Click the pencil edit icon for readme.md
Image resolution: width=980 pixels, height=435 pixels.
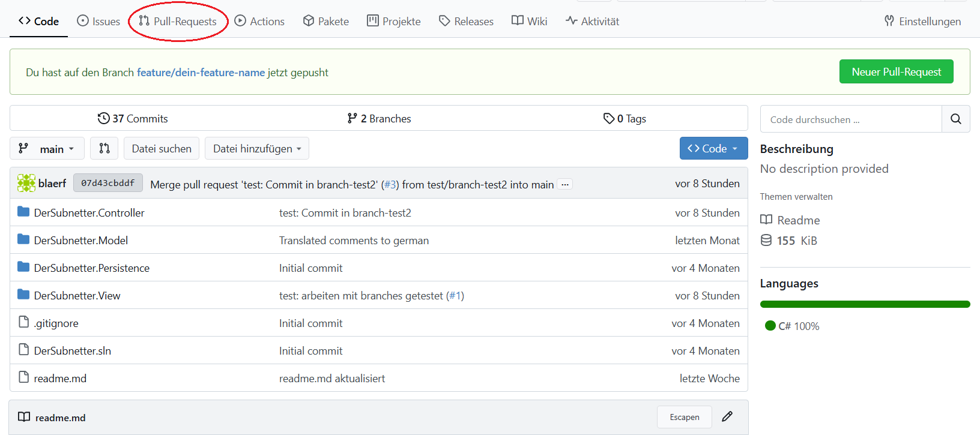pyautogui.click(x=727, y=416)
